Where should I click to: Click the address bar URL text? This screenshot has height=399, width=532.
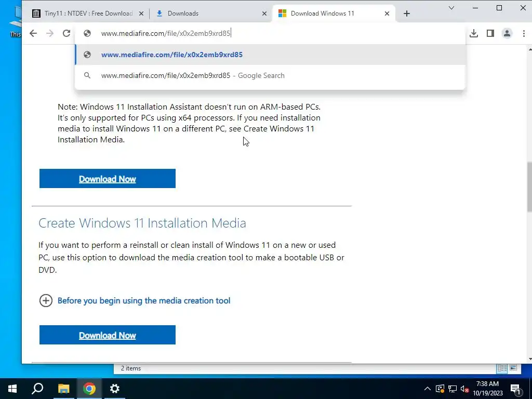click(x=166, y=33)
